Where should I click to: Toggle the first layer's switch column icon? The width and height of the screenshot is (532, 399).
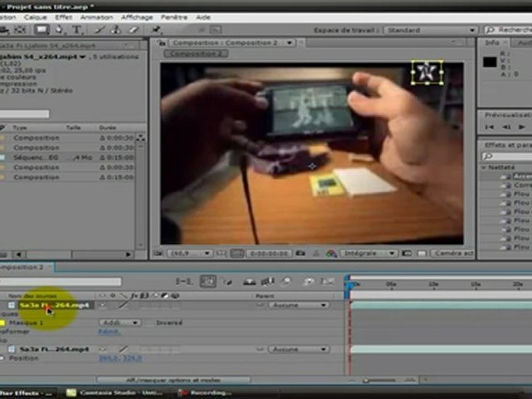[x=102, y=305]
